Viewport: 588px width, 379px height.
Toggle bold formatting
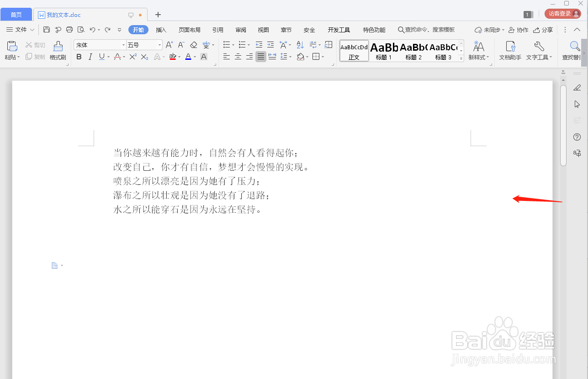pos(79,57)
